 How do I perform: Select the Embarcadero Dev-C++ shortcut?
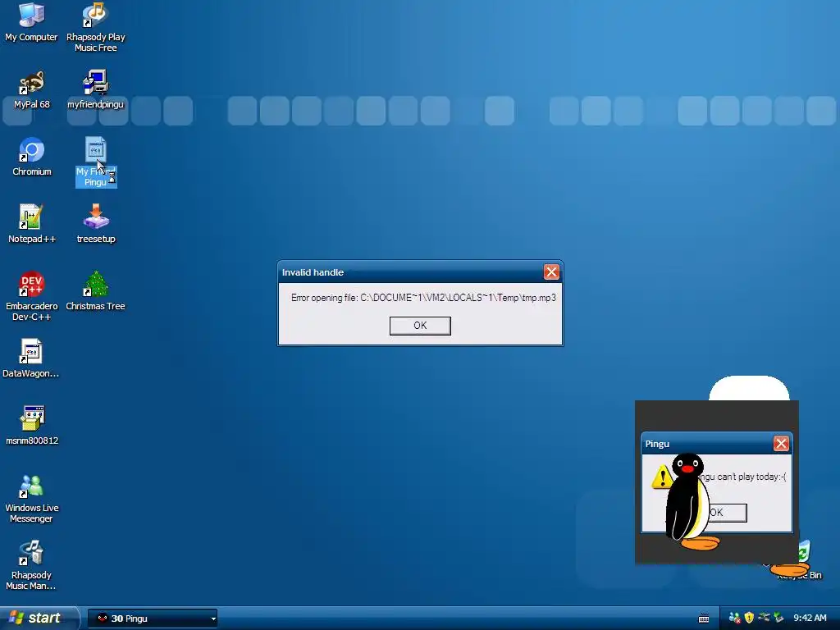(x=32, y=296)
